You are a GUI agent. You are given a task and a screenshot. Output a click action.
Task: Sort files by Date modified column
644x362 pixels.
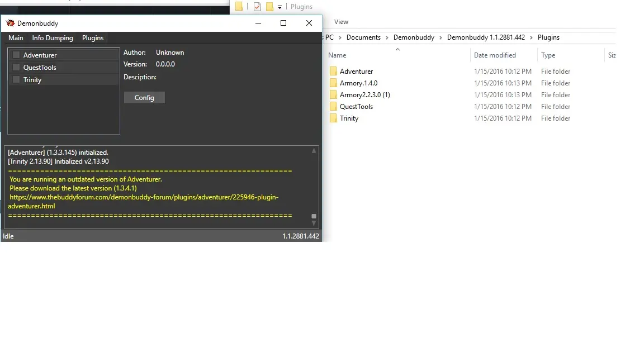[495, 55]
